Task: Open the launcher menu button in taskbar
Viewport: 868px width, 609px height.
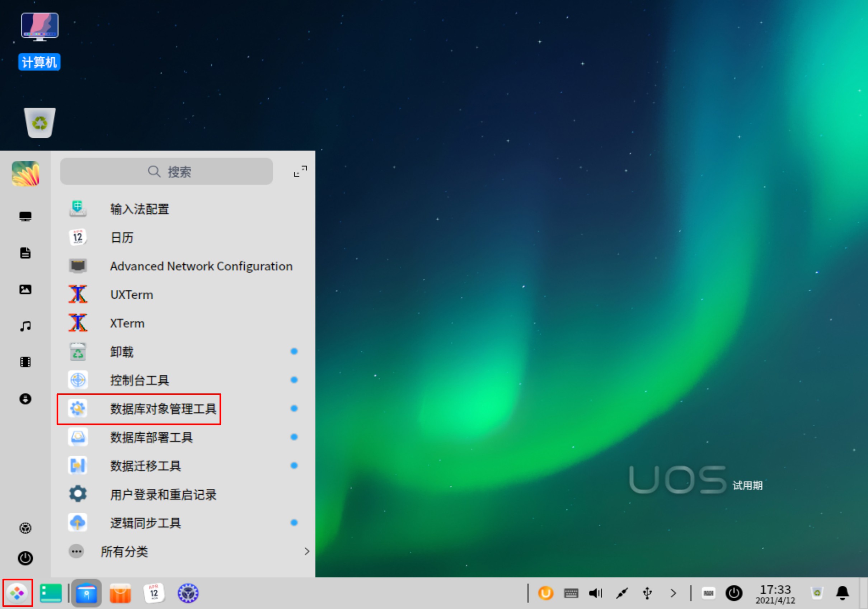Action: pyautogui.click(x=17, y=593)
